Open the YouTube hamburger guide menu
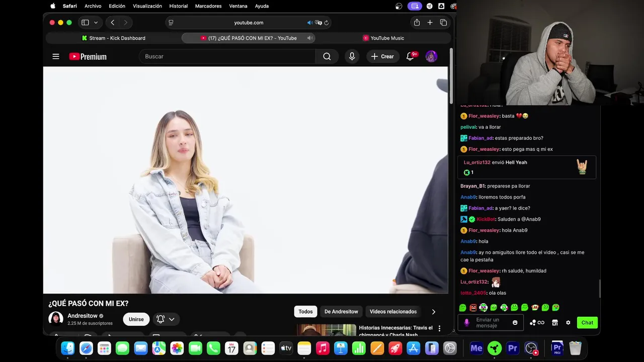The height and width of the screenshot is (362, 644). [56, 56]
